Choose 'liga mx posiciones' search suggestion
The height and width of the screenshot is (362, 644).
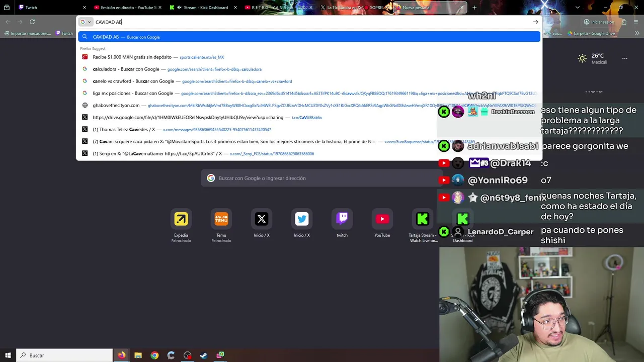coord(309,93)
